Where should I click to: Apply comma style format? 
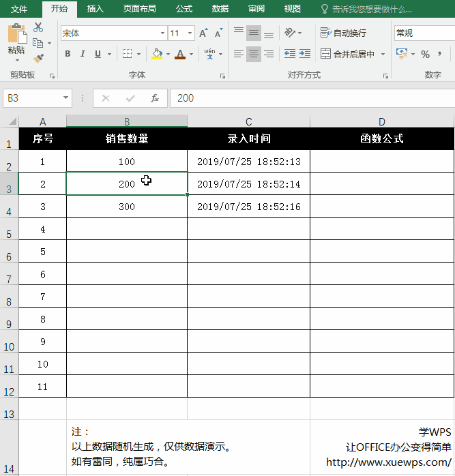pyautogui.click(x=440, y=55)
